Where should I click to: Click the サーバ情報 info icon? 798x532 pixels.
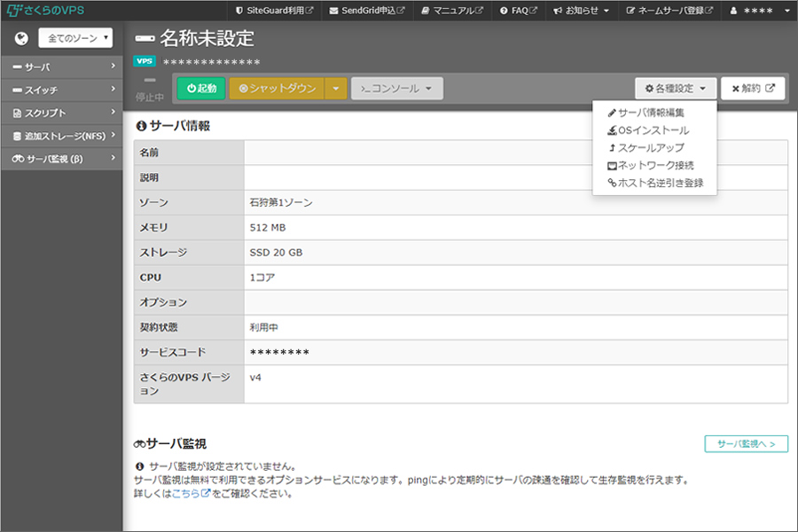coord(142,126)
